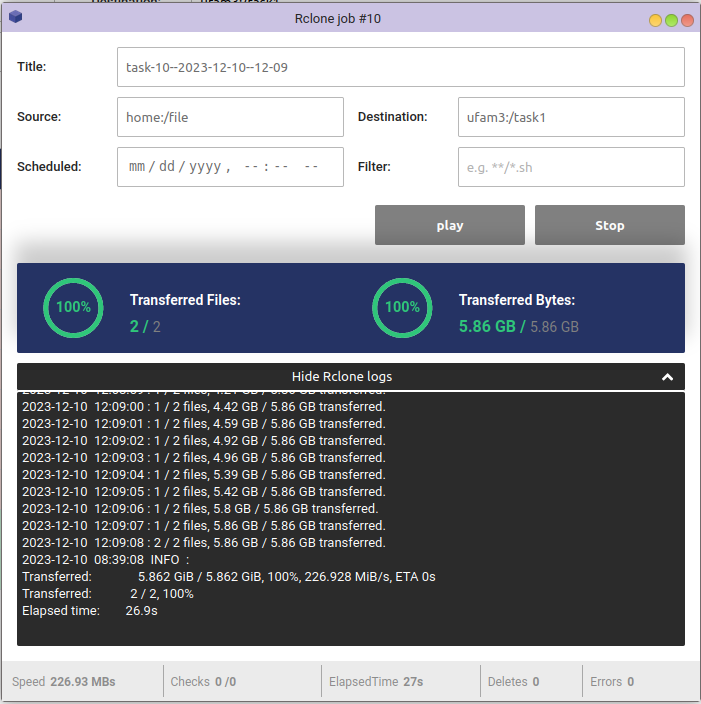Click the Transferred Bytes 100% progress ring
This screenshot has width=701, height=704.
[x=402, y=308]
